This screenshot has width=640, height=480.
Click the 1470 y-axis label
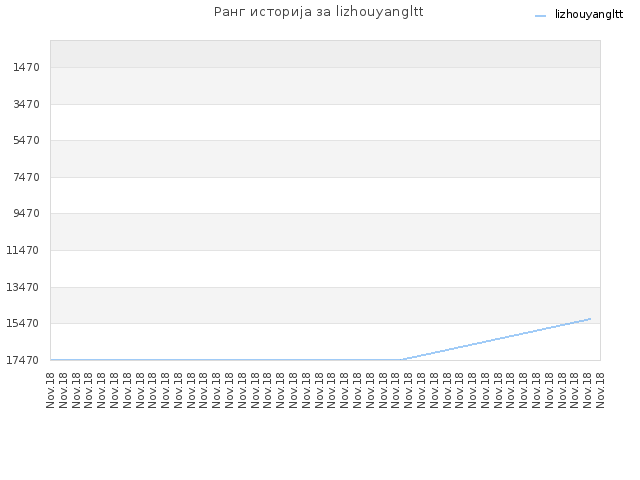click(x=26, y=67)
